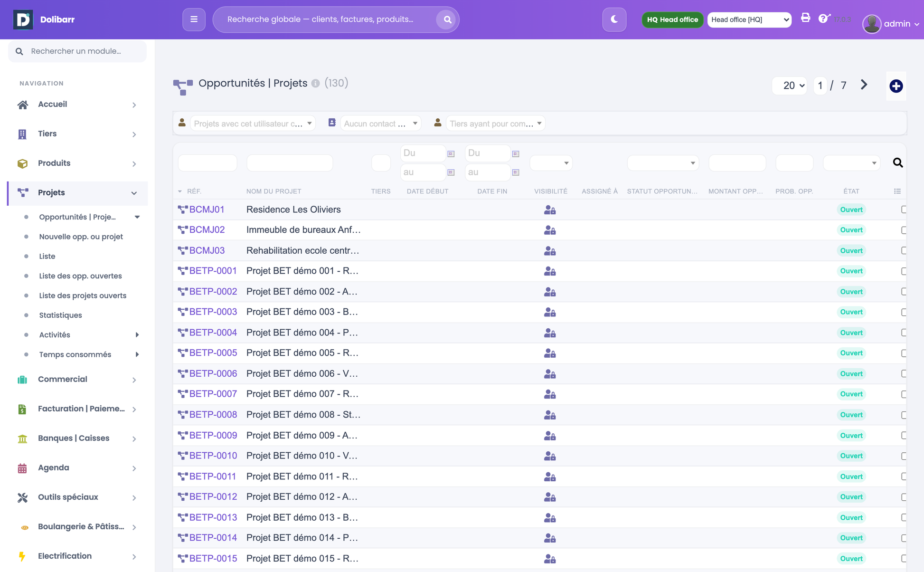This screenshot has height=572, width=924.
Task: Sort by NOM DU PROJET column header
Action: 273,191
